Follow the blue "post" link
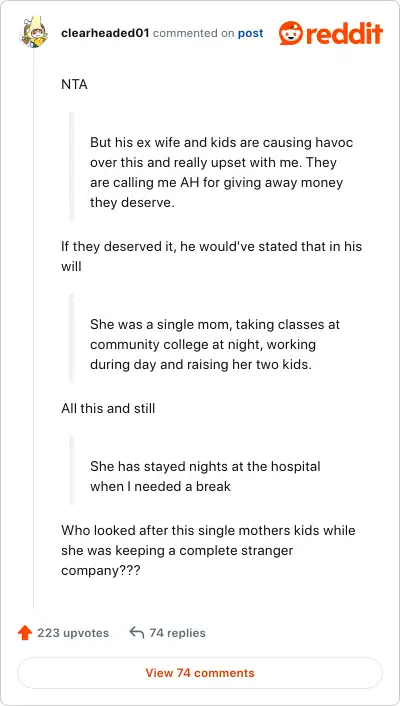This screenshot has width=400, height=706. pos(250,33)
